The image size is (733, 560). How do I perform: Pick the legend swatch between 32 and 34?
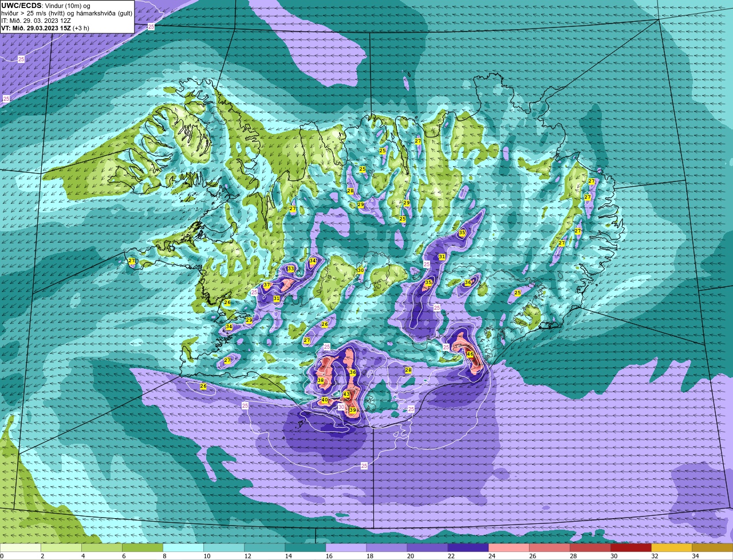(671, 548)
